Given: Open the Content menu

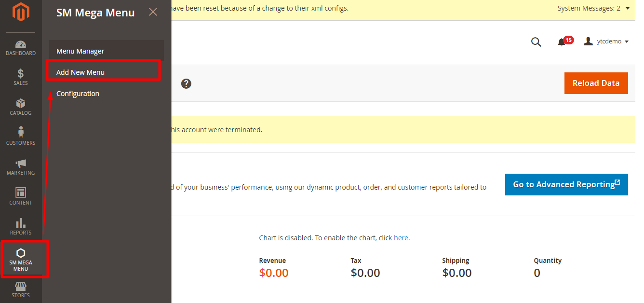Looking at the screenshot, I should (21, 197).
